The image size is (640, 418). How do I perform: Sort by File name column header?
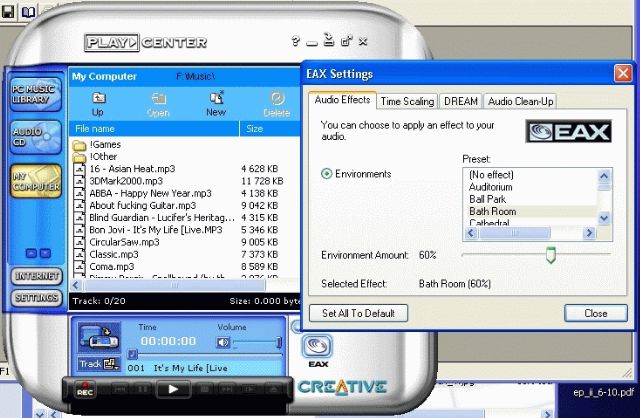coord(154,129)
